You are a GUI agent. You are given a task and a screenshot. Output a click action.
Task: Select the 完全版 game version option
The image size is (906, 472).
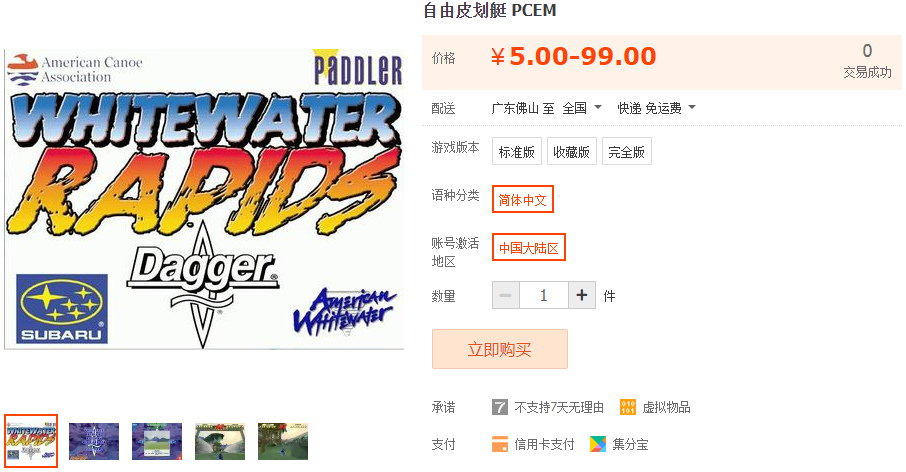pos(626,151)
